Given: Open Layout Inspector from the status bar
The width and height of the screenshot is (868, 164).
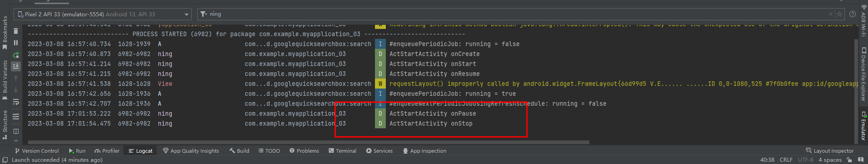Looking at the screenshot, I should (830, 151).
